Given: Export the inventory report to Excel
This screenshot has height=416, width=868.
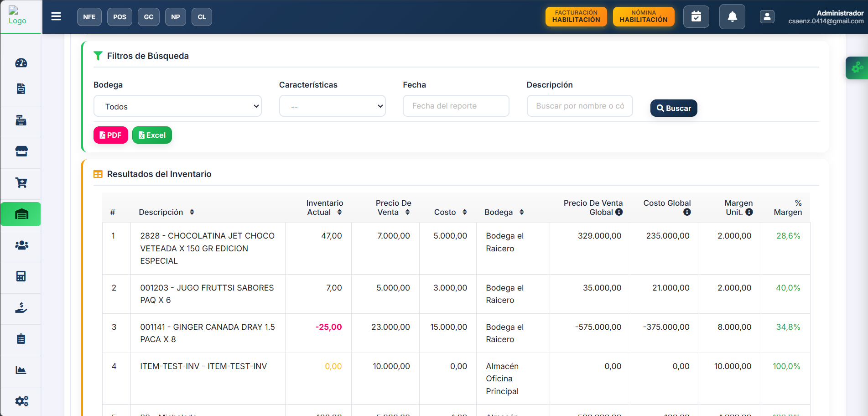Looking at the screenshot, I should 152,135.
